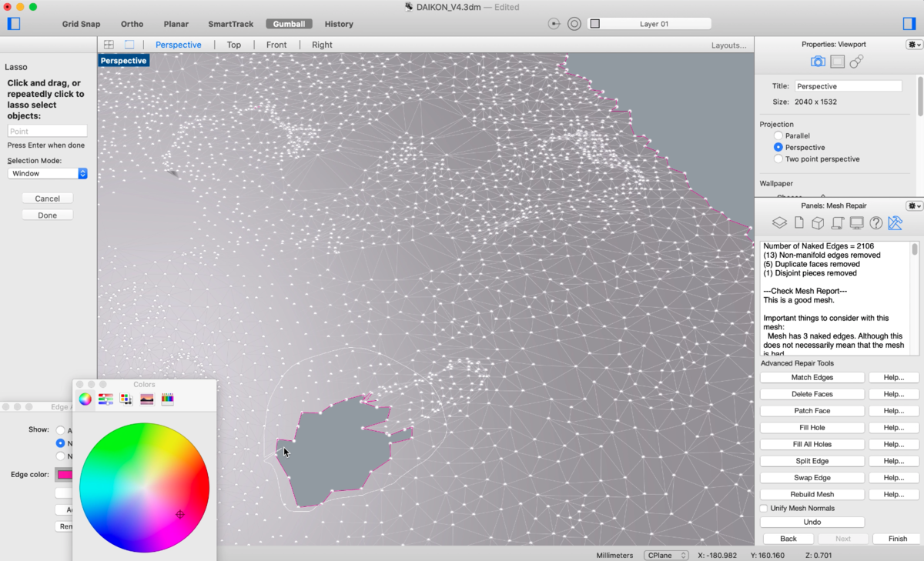Click the viewport Title input field

848,86
